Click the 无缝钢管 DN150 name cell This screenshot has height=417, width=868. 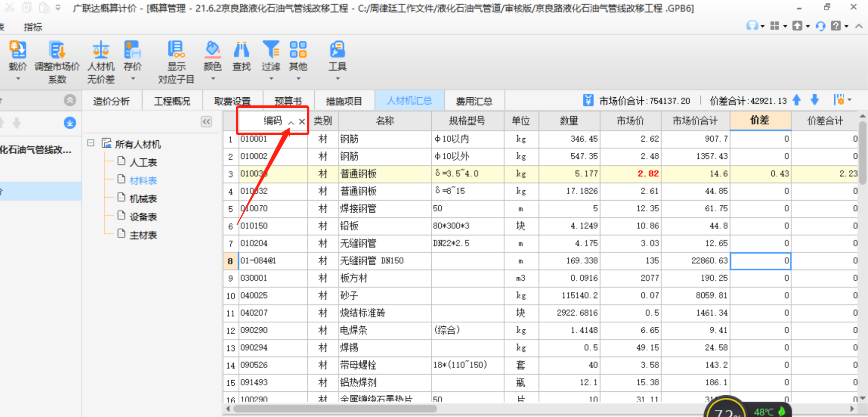click(x=385, y=261)
